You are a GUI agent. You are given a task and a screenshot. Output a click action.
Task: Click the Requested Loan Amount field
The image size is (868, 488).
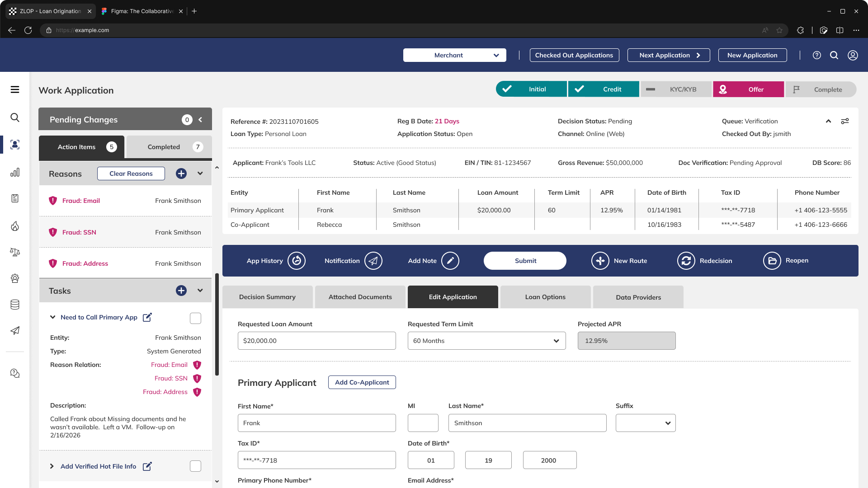tap(316, 341)
